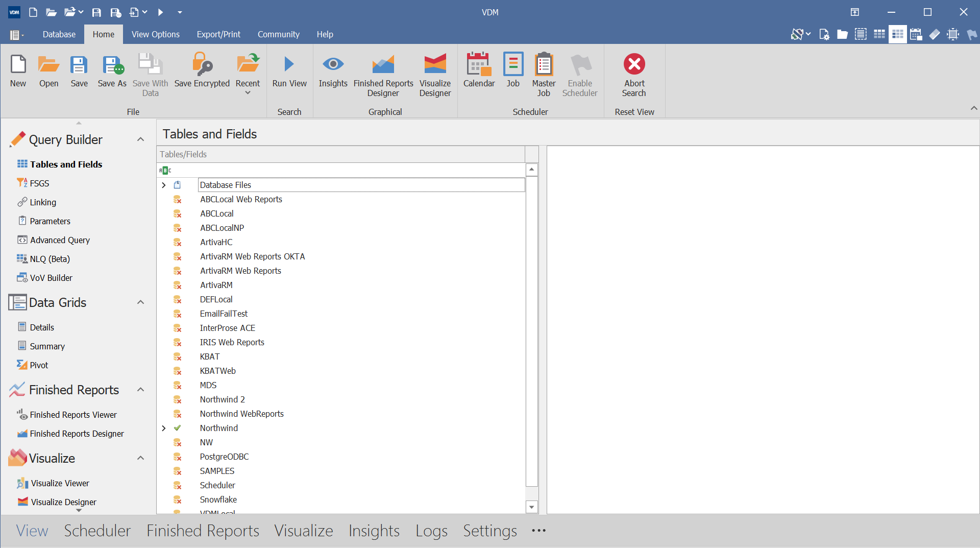Launch Finished Reports Designer from ribbon
The height and width of the screenshot is (548, 980).
point(383,75)
